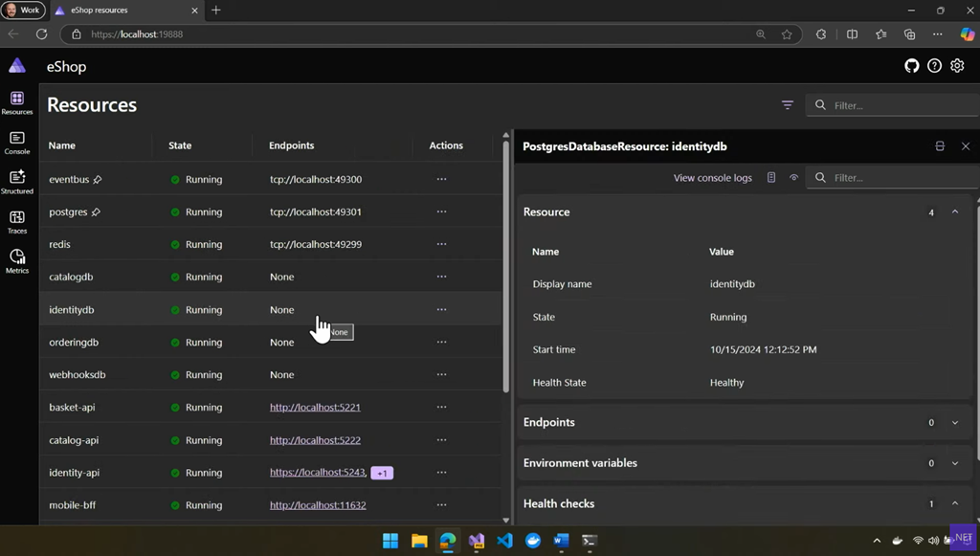Image resolution: width=980 pixels, height=556 pixels.
Task: Open the settings gear icon
Action: tap(957, 66)
